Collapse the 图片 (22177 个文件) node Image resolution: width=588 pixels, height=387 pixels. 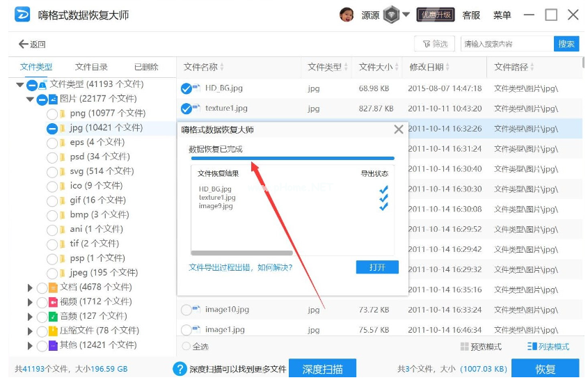tap(30, 100)
